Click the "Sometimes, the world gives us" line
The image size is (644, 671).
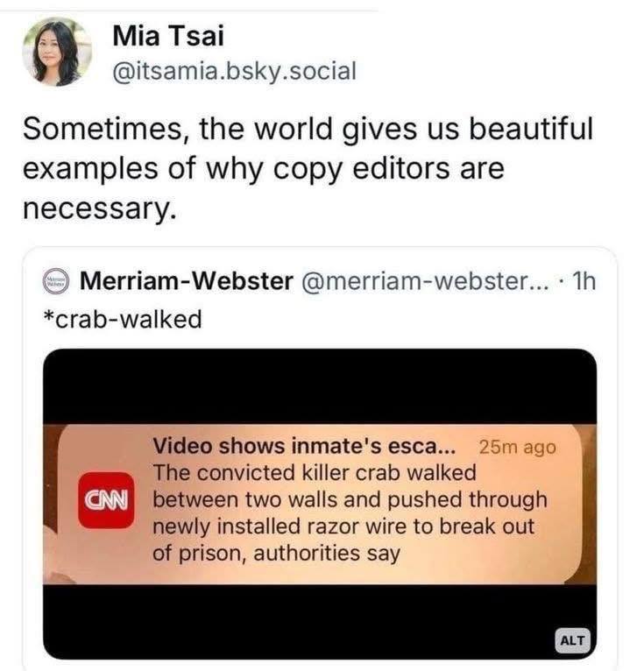pos(308,130)
